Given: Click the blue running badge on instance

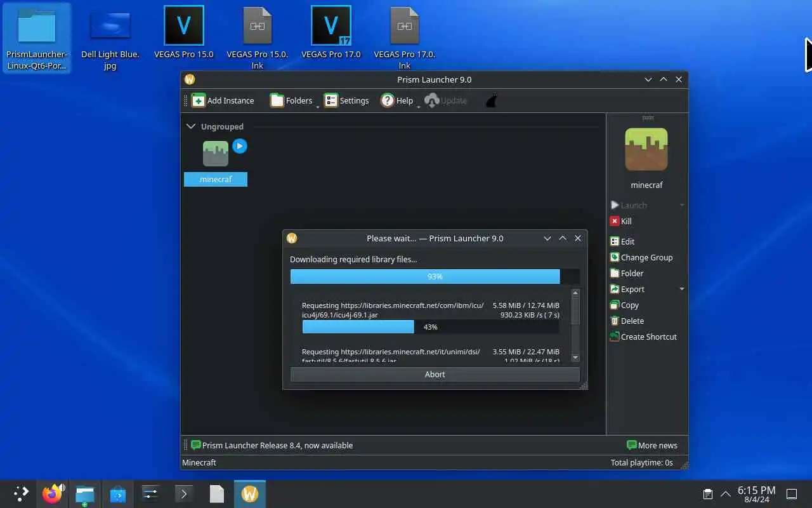Looking at the screenshot, I should point(239,146).
